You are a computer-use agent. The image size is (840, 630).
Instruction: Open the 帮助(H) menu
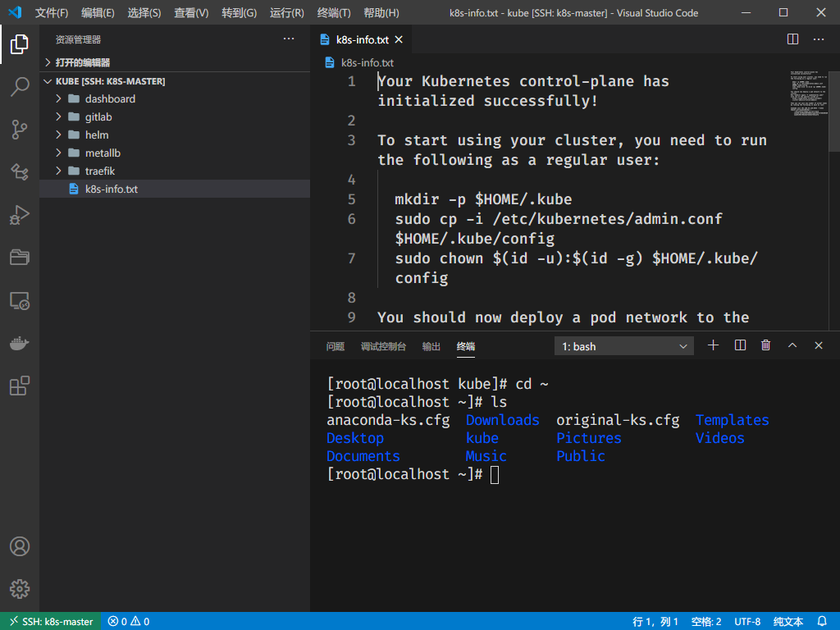381,13
